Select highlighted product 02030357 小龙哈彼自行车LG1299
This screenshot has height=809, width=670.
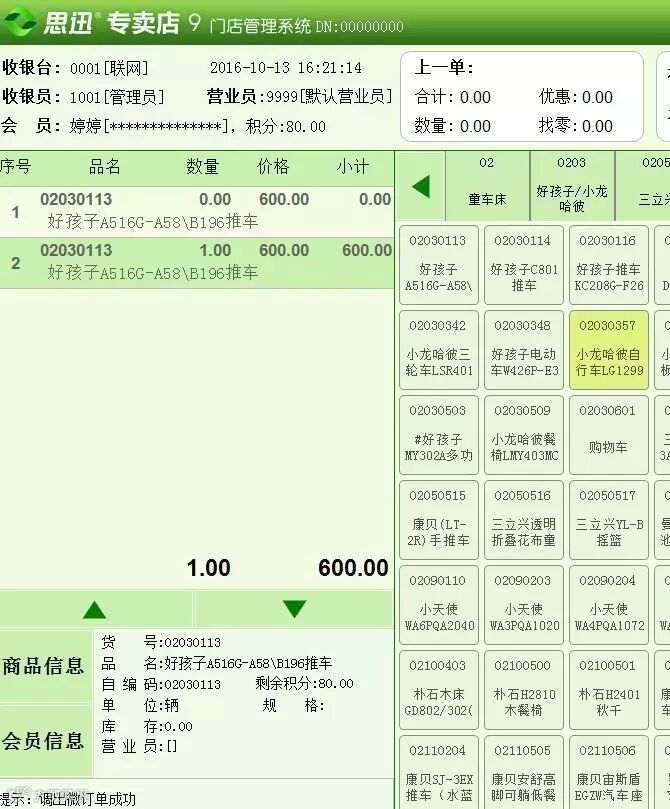(x=609, y=350)
